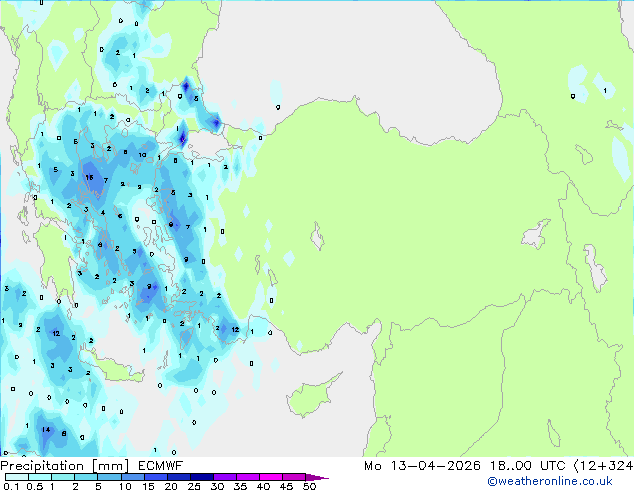
Task: Click legend scale label '25'
Action: pos(194,486)
